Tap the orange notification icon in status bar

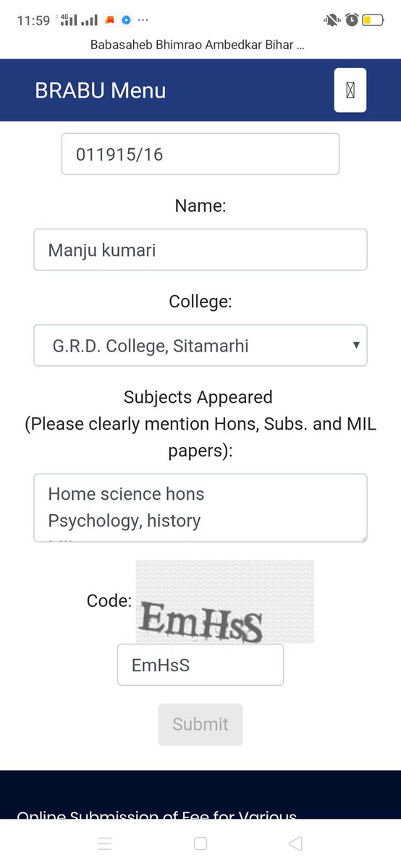tap(111, 20)
